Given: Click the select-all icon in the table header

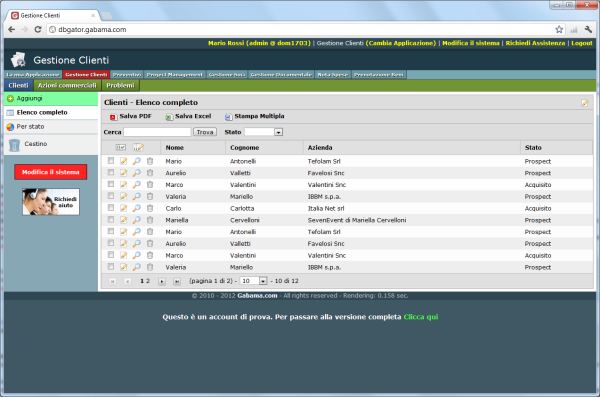Looking at the screenshot, I should tap(121, 147).
